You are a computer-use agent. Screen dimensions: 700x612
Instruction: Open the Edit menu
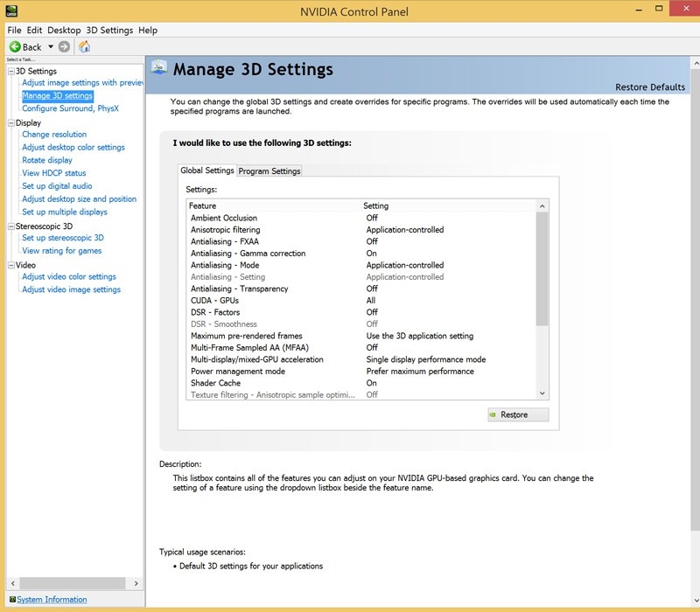[34, 30]
